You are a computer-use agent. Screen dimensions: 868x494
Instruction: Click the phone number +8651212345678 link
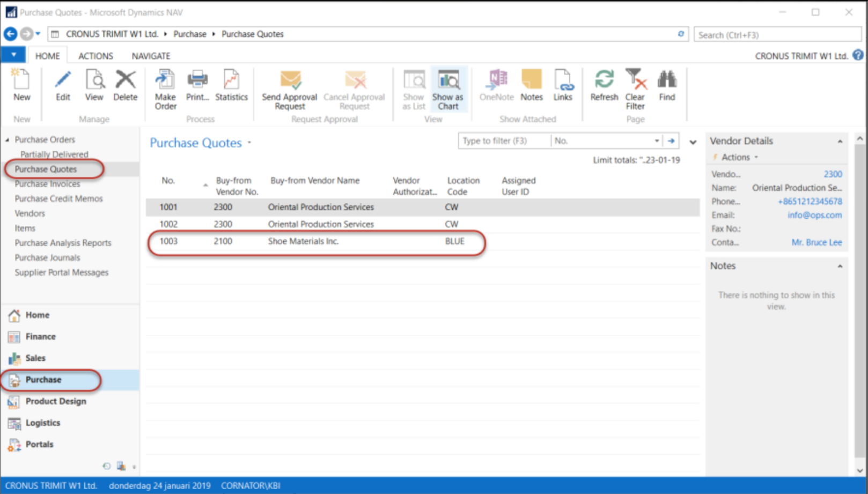click(810, 201)
